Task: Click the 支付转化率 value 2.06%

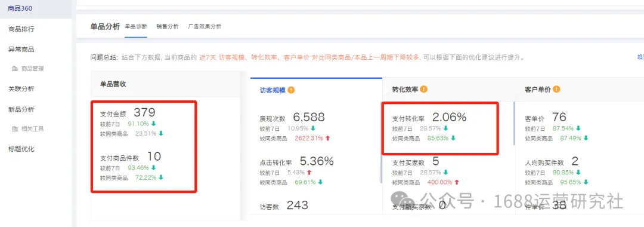Action: tap(450, 117)
